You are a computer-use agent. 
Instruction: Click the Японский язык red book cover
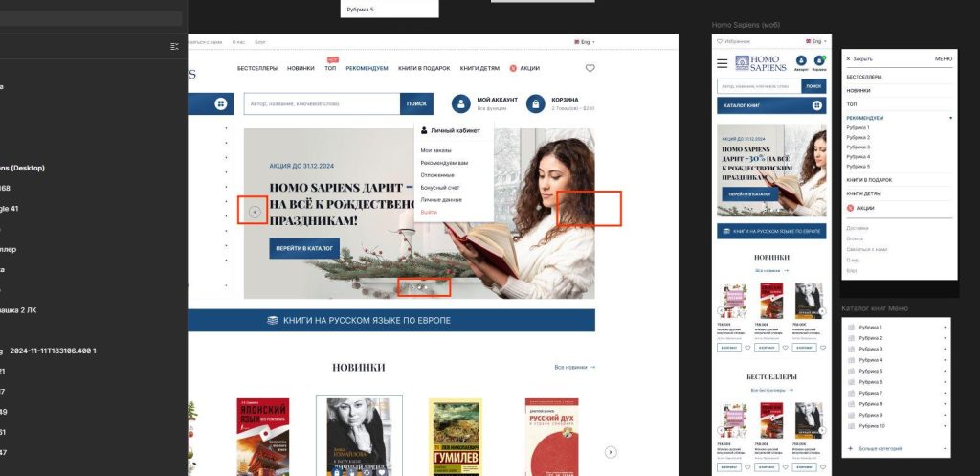coord(262,438)
